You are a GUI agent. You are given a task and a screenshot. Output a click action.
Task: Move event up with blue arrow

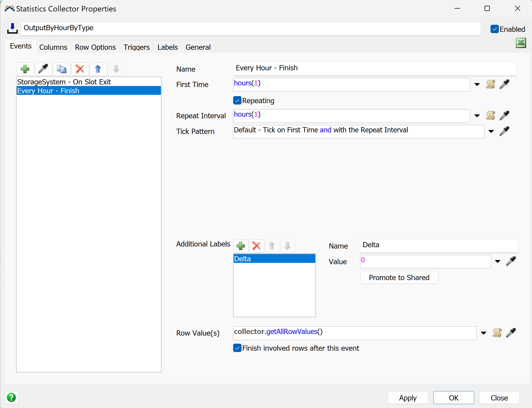pyautogui.click(x=98, y=69)
